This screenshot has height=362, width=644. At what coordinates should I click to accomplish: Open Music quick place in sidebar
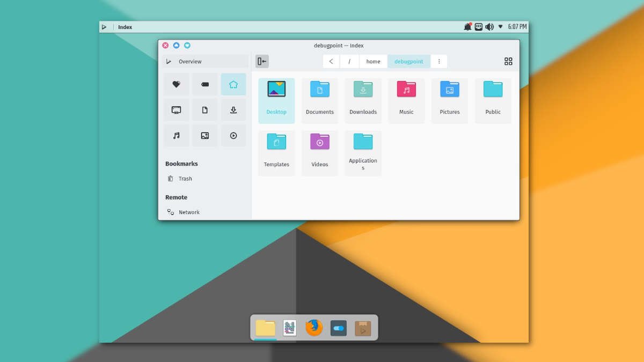pos(176,136)
